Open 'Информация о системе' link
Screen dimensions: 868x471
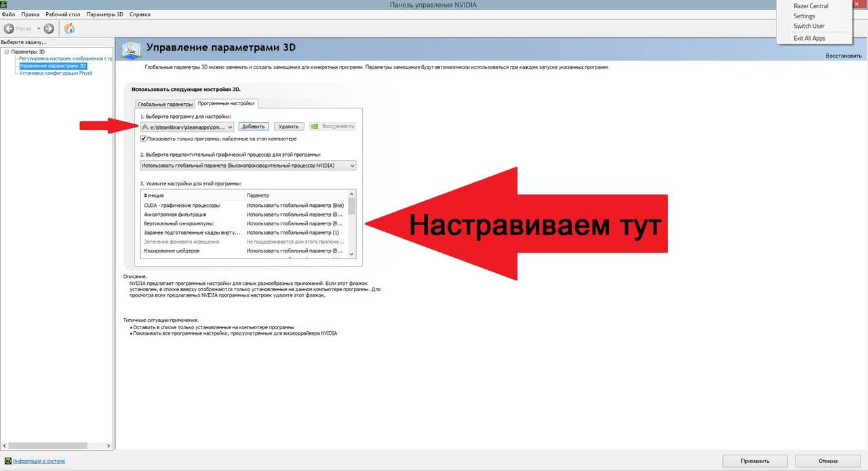pos(39,461)
